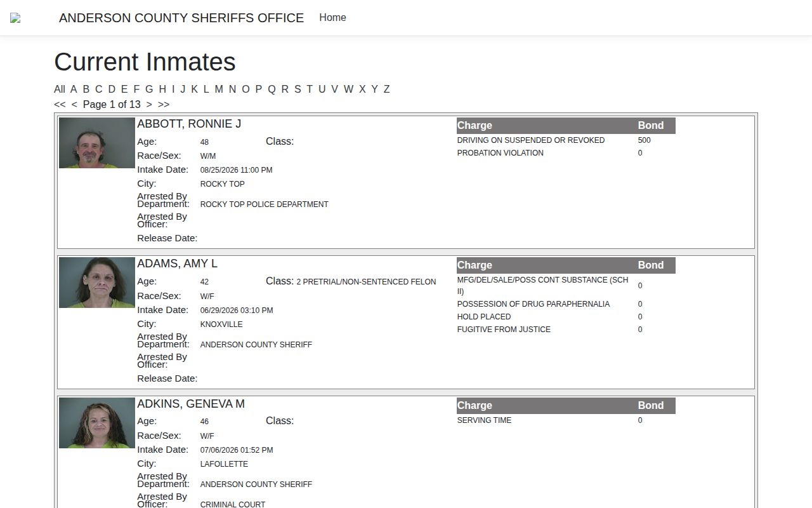Filter inmates by letter S
Image resolution: width=812 pixels, height=508 pixels.
pyautogui.click(x=298, y=89)
